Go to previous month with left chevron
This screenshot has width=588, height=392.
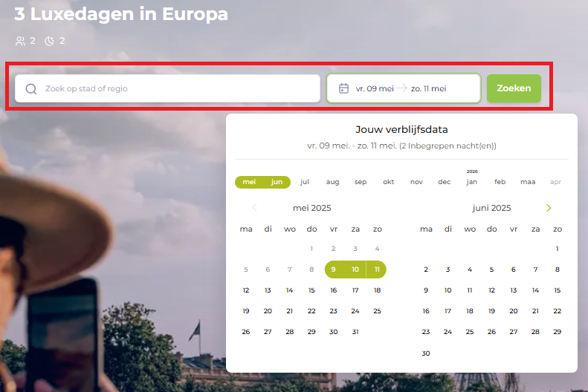255,208
